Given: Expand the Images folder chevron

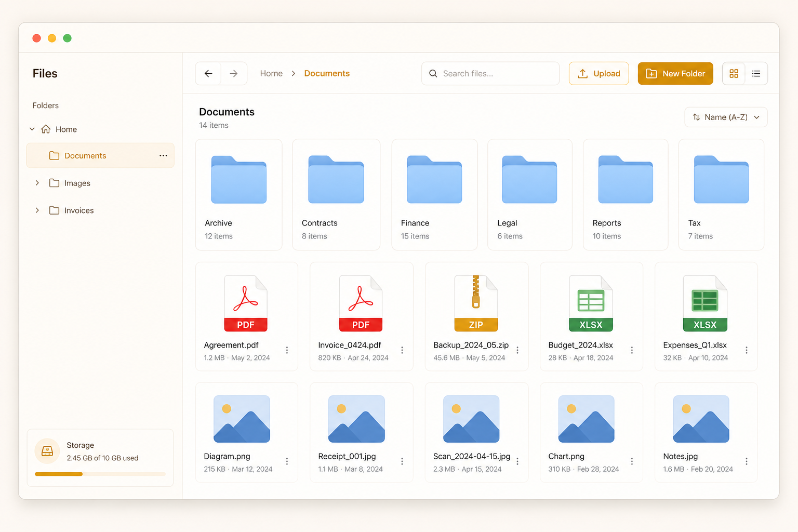Looking at the screenshot, I should tap(37, 183).
